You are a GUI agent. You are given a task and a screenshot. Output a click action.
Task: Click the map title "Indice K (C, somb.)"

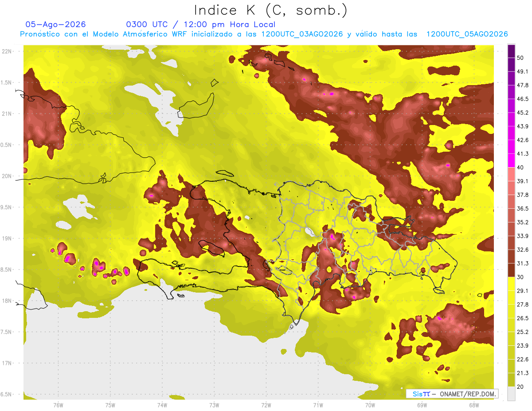(270, 10)
